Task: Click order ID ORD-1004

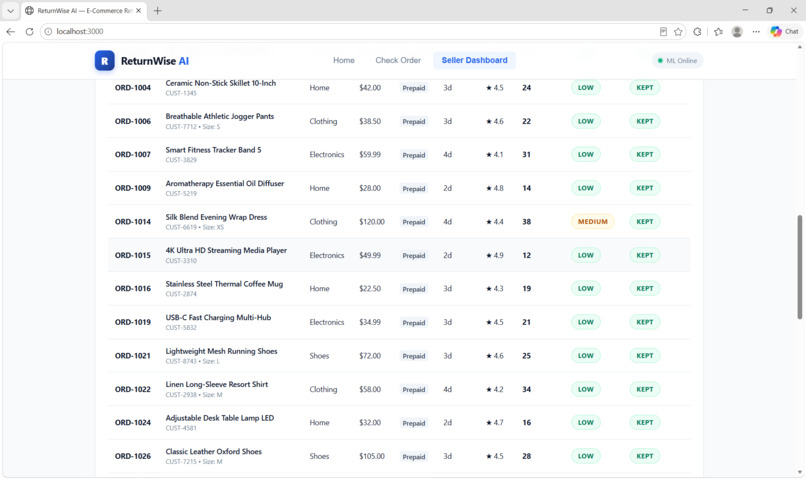Action: coord(133,88)
